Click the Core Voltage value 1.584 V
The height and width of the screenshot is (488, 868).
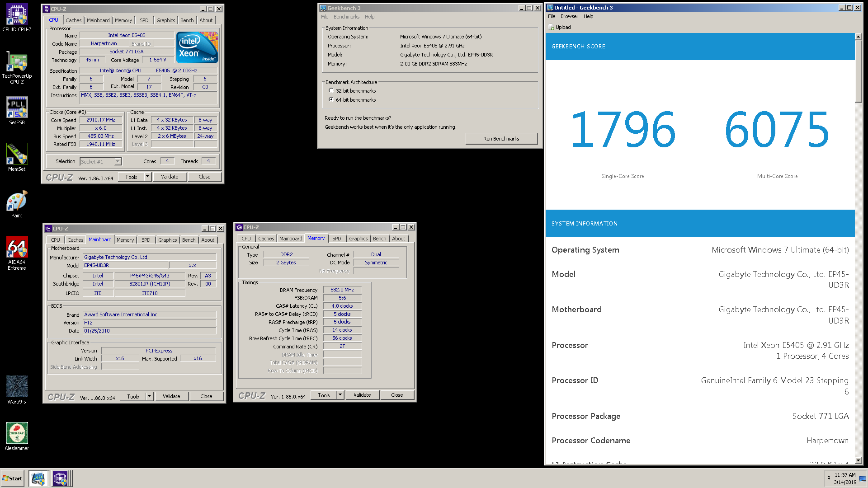[x=158, y=60]
